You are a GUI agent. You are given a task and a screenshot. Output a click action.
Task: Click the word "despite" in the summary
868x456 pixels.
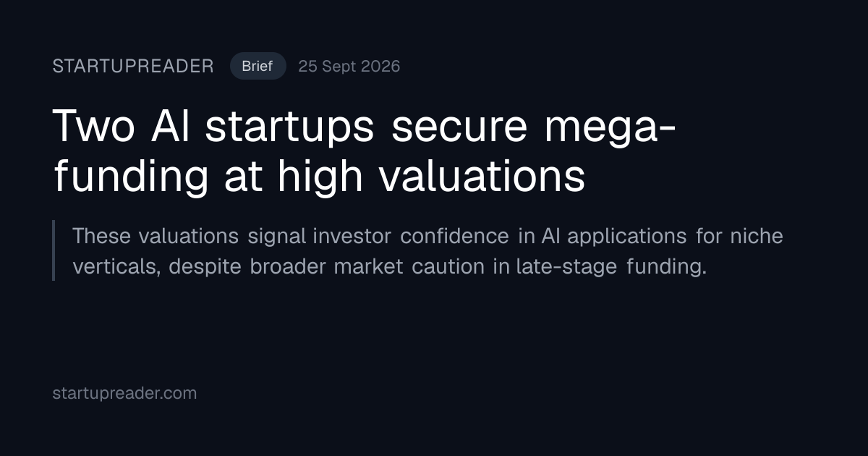[206, 266]
